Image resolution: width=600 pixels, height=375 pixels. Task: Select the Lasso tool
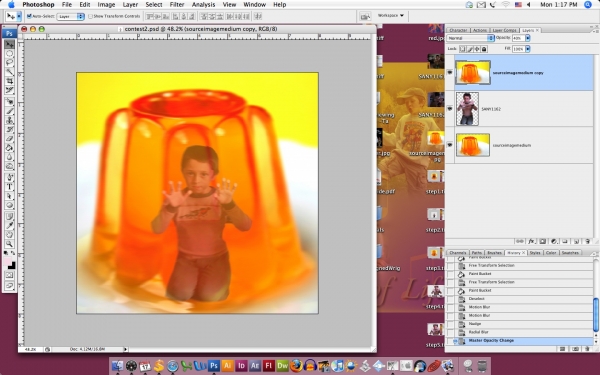click(10, 62)
